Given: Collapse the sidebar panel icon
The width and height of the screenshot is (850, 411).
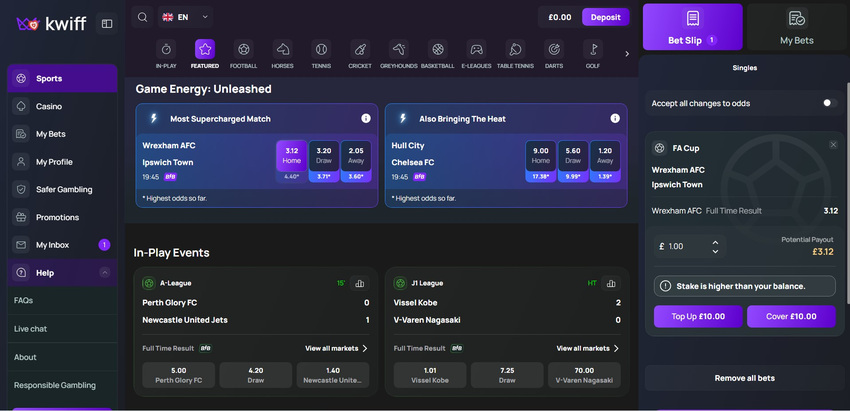Looking at the screenshot, I should click(107, 24).
